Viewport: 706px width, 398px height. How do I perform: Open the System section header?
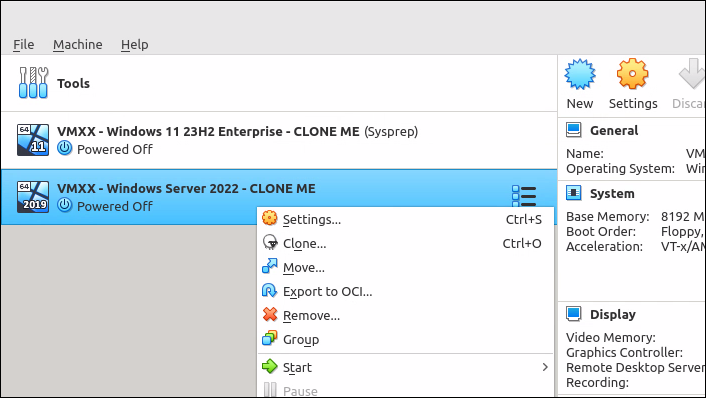click(612, 194)
